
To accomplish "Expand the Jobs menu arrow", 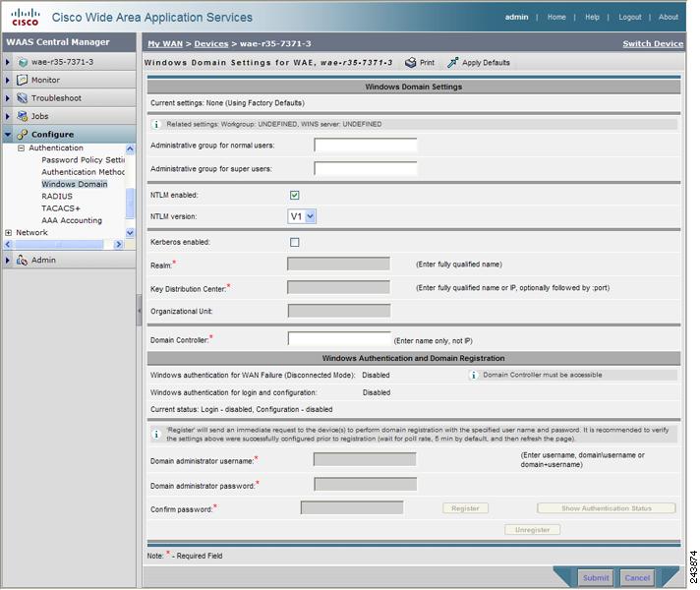I will coord(8,116).
